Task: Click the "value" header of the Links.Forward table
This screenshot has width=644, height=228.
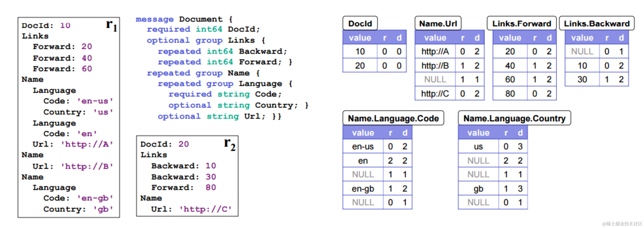Action: point(510,38)
